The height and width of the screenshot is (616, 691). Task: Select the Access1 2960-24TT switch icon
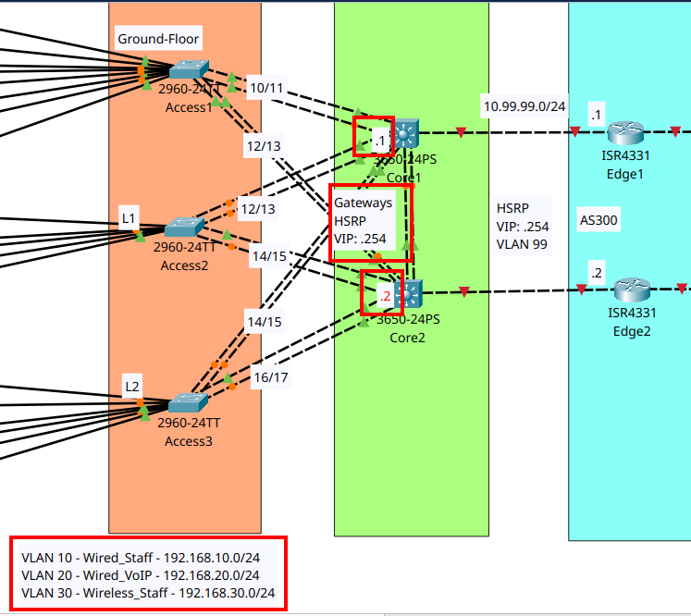[x=189, y=69]
